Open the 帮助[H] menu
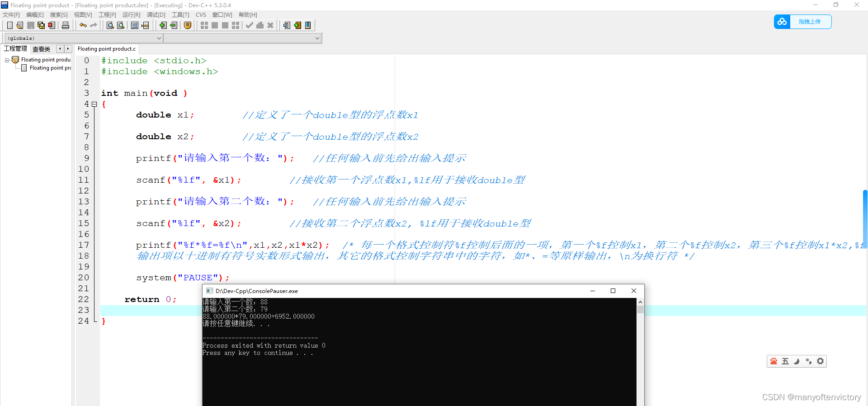This screenshot has height=406, width=868. click(x=248, y=15)
